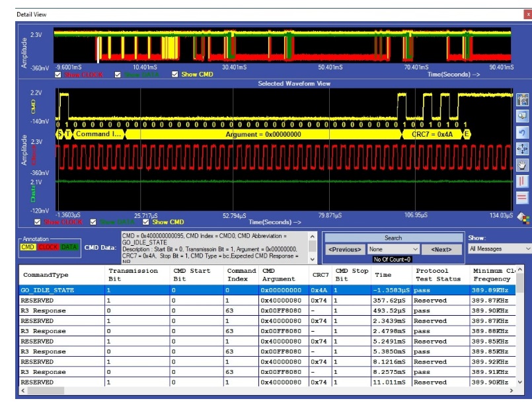This screenshot has height=403, width=532.
Task: Click the CRC7 = 0x4A decode label
Action: click(432, 134)
